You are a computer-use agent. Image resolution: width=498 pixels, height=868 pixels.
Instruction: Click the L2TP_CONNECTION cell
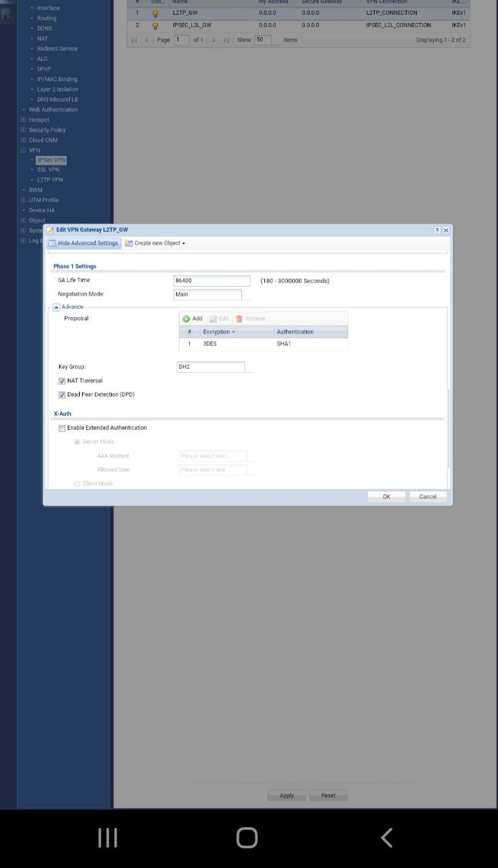coord(392,13)
